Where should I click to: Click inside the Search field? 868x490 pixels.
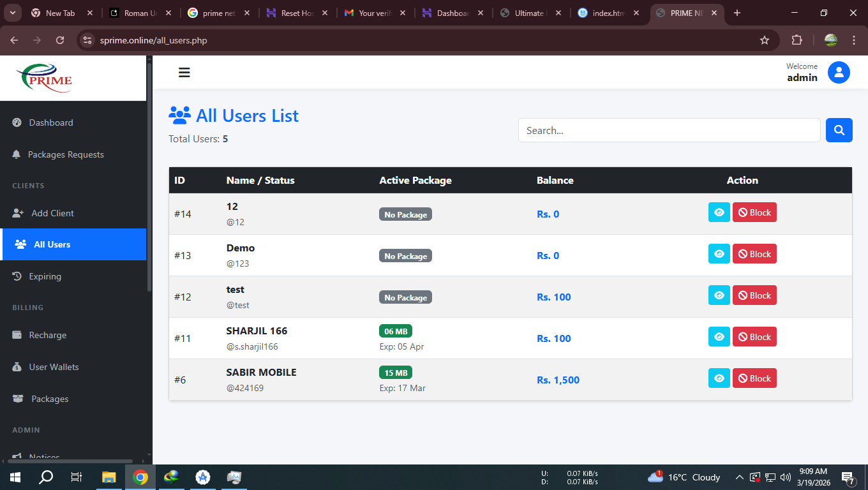point(669,130)
